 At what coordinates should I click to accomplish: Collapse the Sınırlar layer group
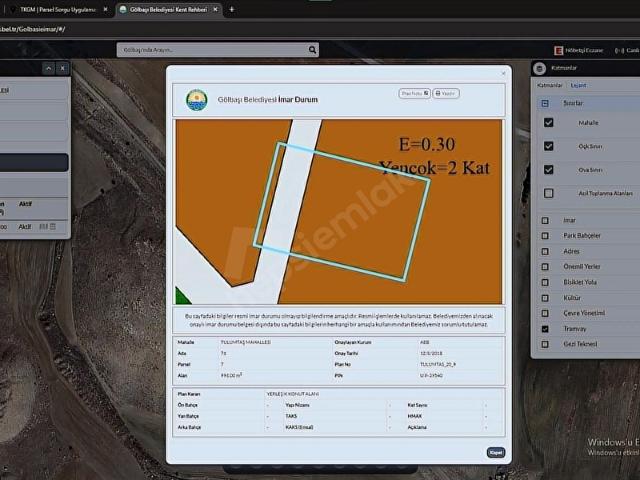(545, 103)
